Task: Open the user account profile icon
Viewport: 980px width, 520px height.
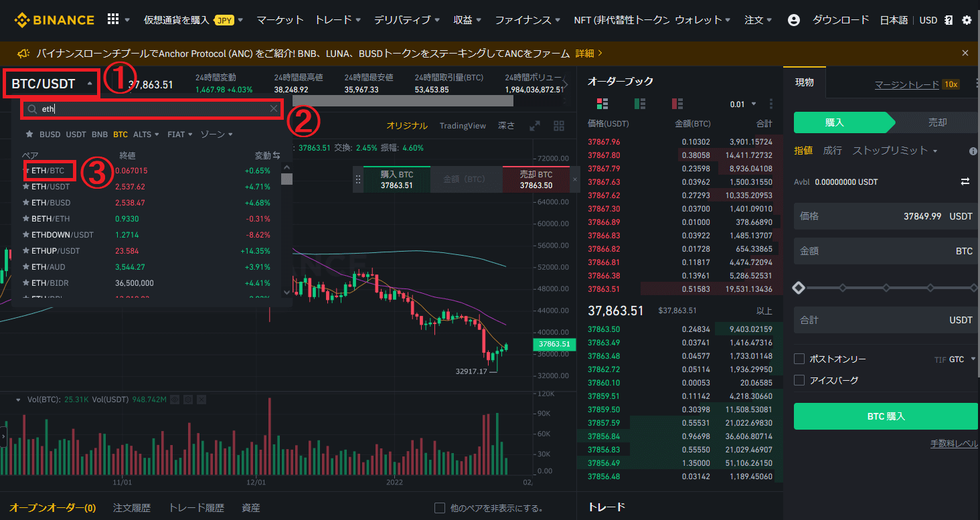Action: (794, 20)
